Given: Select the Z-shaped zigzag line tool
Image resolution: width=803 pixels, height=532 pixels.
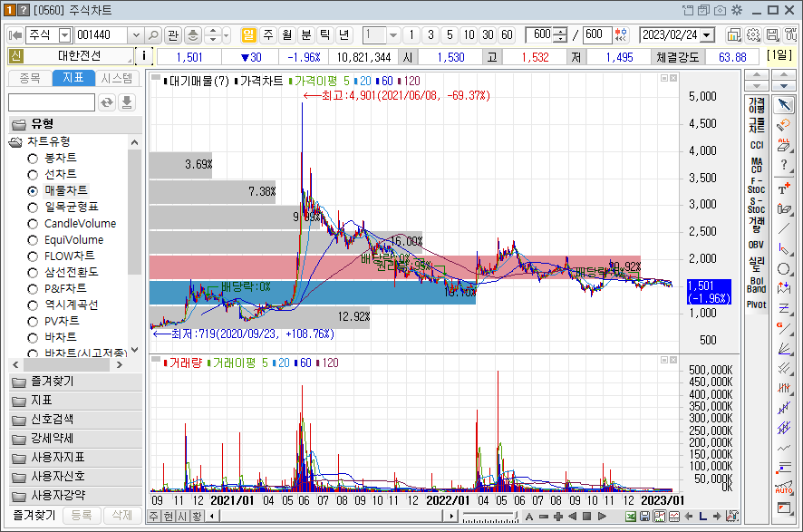Looking at the screenshot, I should (x=784, y=308).
